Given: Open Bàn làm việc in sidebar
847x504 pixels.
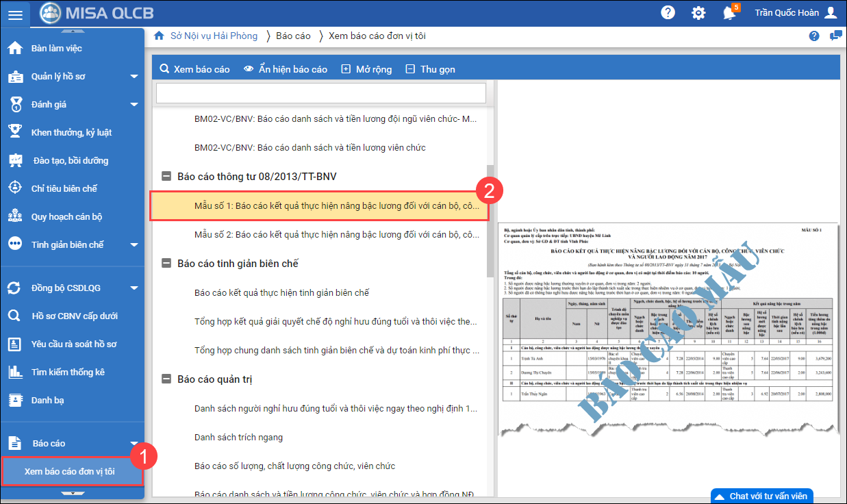Looking at the screenshot, I should click(x=56, y=49).
